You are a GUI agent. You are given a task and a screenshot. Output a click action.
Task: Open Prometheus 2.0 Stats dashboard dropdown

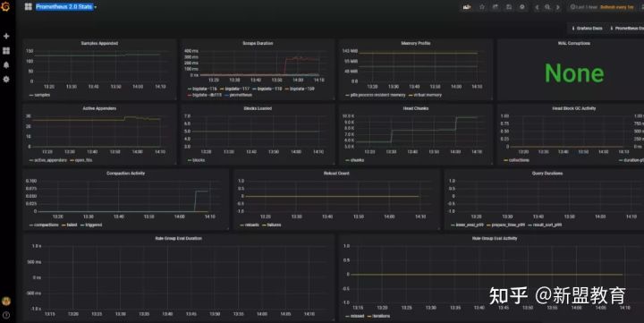pyautogui.click(x=65, y=6)
